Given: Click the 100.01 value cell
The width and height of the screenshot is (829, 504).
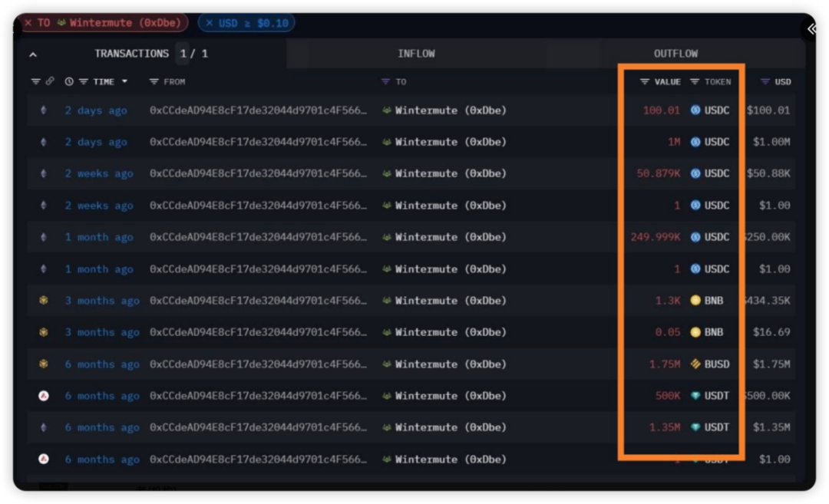Looking at the screenshot, I should [x=662, y=110].
